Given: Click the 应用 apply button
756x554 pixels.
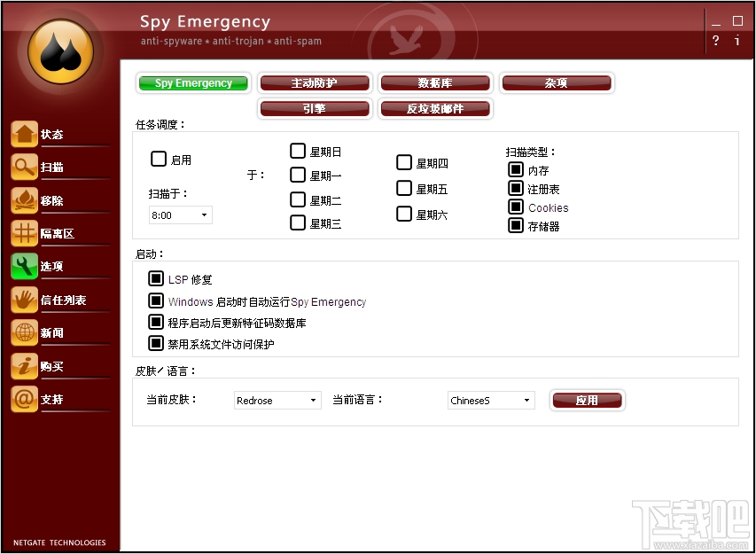Looking at the screenshot, I should pos(587,400).
